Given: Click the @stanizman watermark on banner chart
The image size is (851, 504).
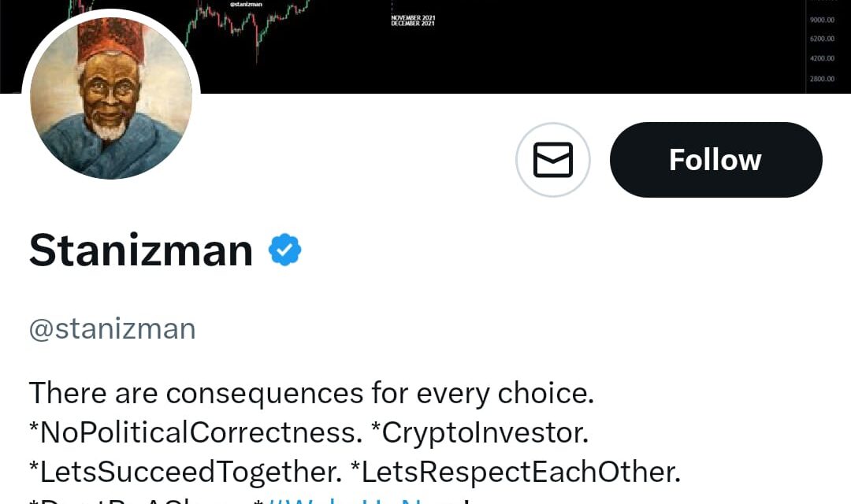Looking at the screenshot, I should [x=246, y=6].
